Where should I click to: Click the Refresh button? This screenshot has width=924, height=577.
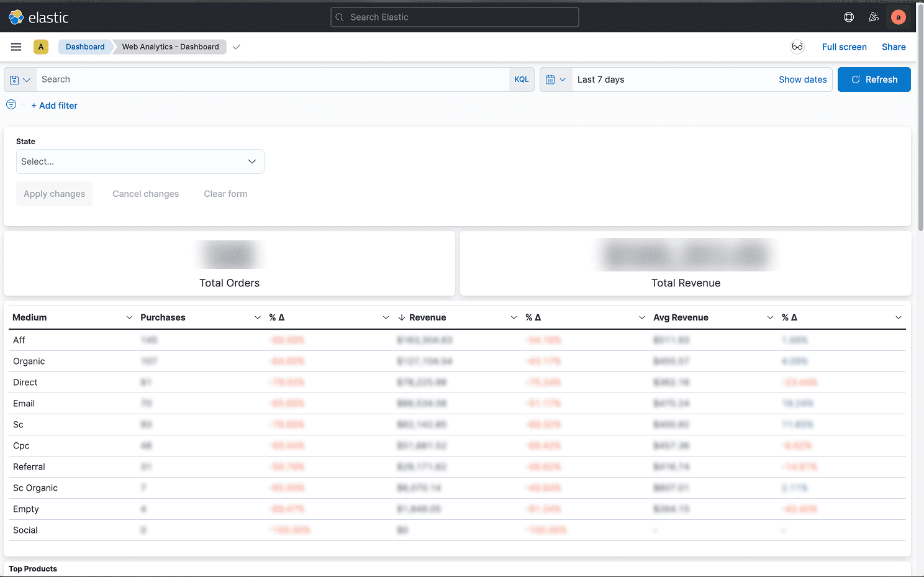pos(874,80)
